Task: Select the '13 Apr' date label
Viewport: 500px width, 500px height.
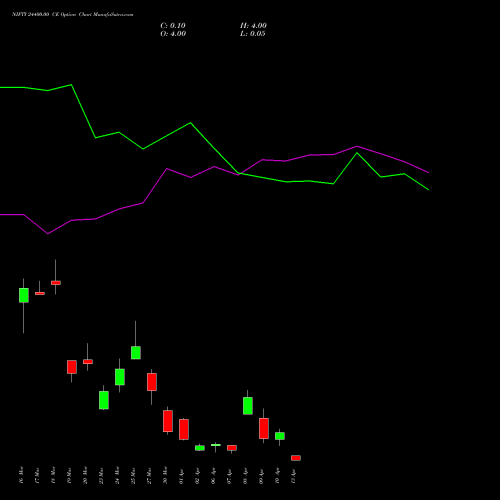Action: [x=293, y=475]
